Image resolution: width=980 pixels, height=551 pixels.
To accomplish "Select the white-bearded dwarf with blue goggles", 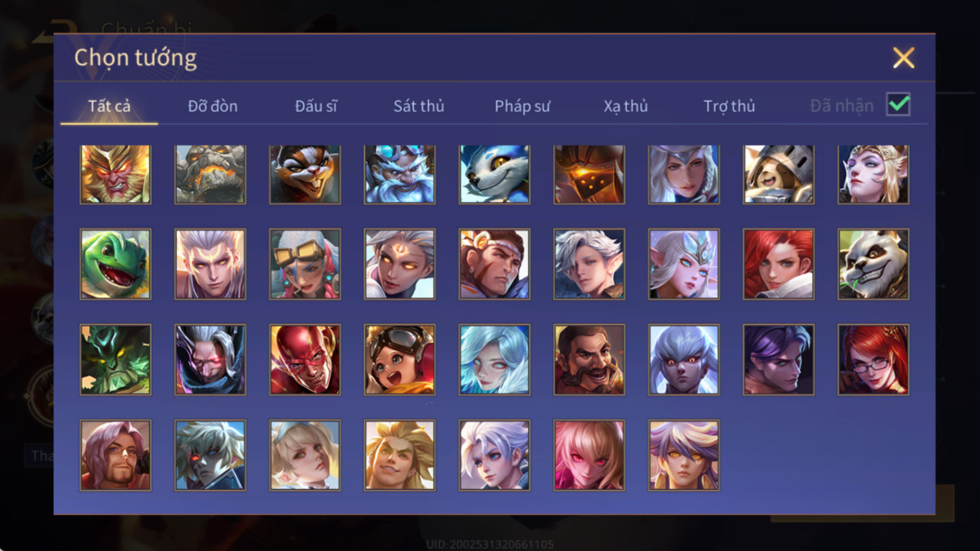I will [x=399, y=174].
